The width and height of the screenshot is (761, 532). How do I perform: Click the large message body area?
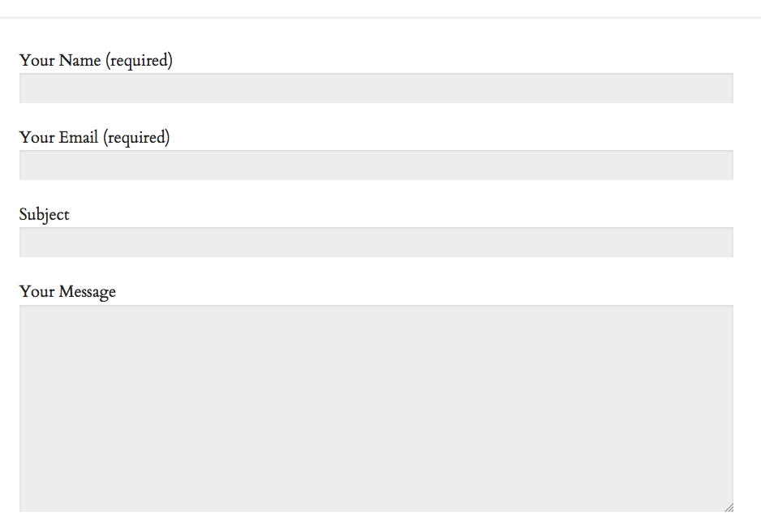tap(376, 409)
